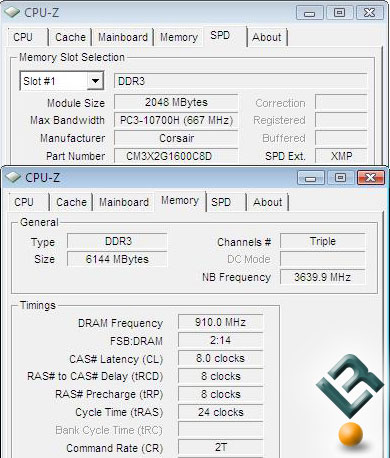Click the NB Frequency label
This screenshot has height=458, width=390.
coord(236,277)
